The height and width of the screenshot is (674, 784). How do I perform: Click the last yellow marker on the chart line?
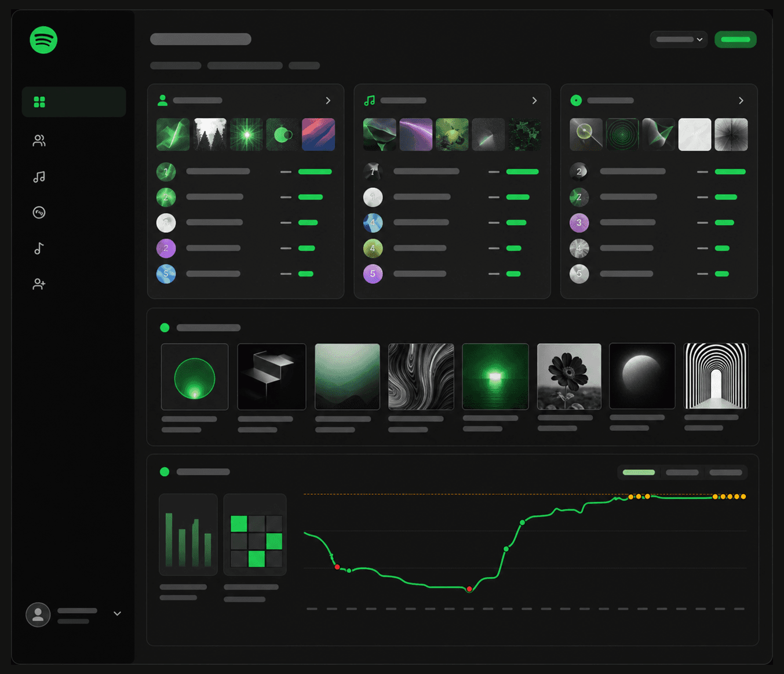(743, 497)
